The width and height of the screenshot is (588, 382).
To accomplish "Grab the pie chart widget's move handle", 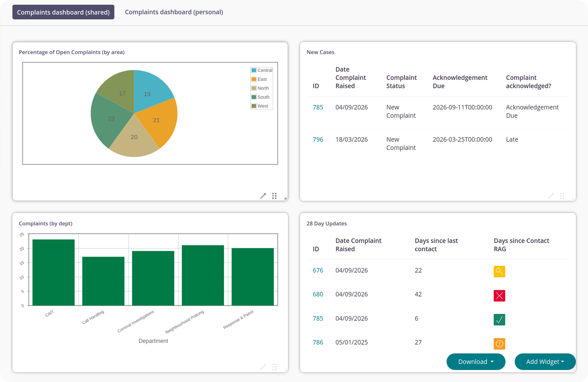I will coord(274,196).
